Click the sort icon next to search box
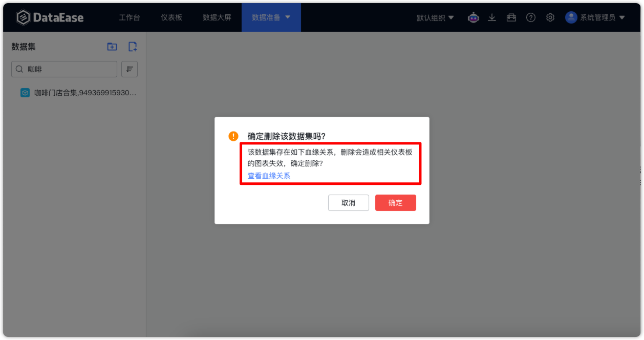The width and height of the screenshot is (644, 340). click(129, 69)
